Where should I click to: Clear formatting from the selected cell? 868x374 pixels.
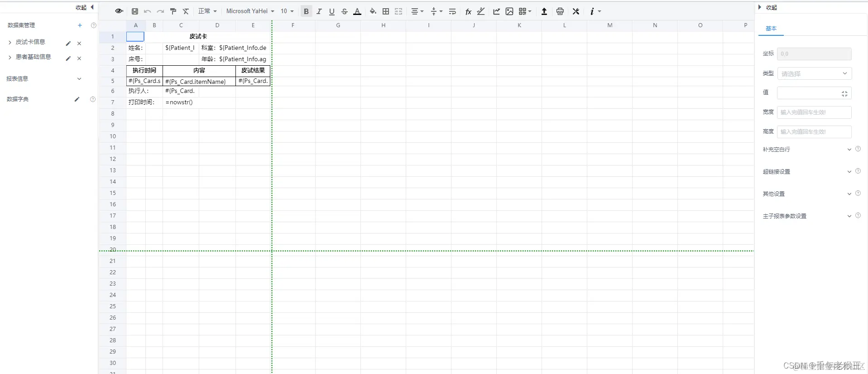(x=186, y=11)
